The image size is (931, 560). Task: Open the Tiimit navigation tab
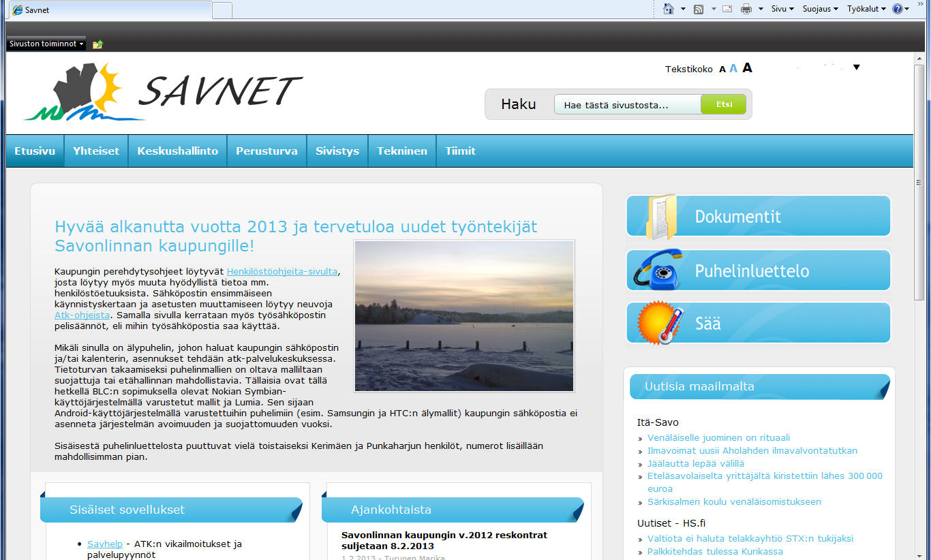click(x=461, y=151)
